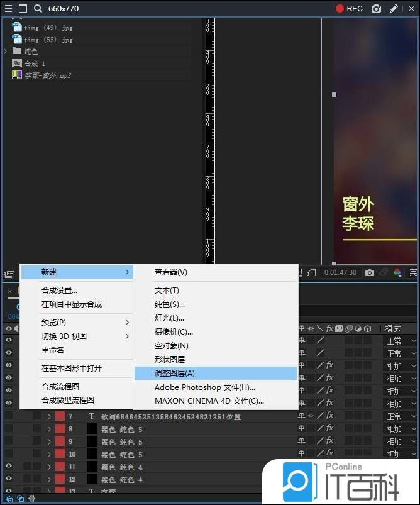
Task: Choose 合成微型流程图 menu item
Action: [x=68, y=401]
